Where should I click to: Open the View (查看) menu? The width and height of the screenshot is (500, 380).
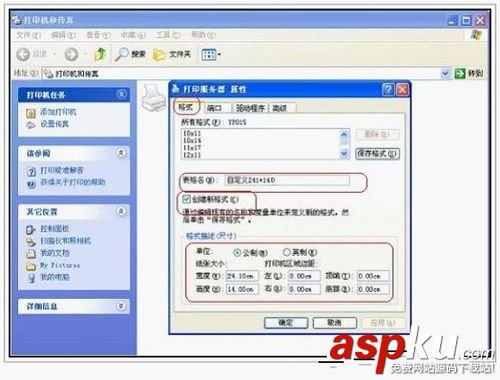click(98, 35)
